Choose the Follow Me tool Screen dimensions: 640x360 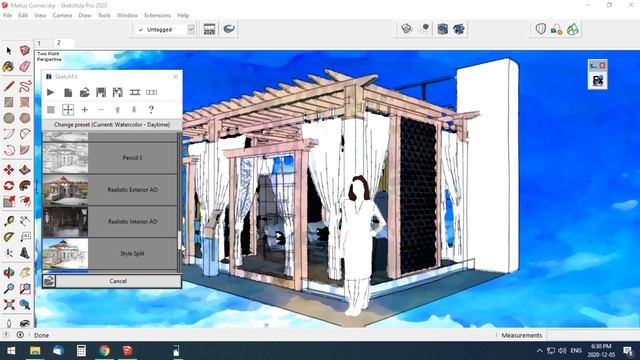(25, 185)
